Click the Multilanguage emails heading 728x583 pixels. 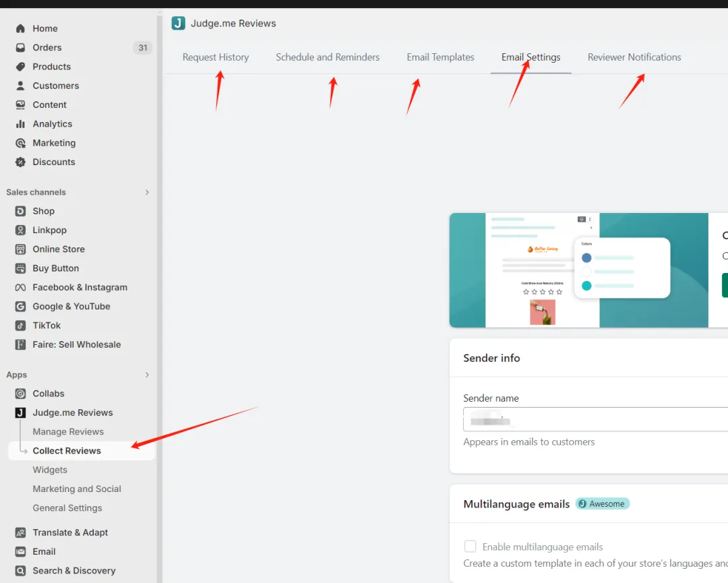point(516,504)
